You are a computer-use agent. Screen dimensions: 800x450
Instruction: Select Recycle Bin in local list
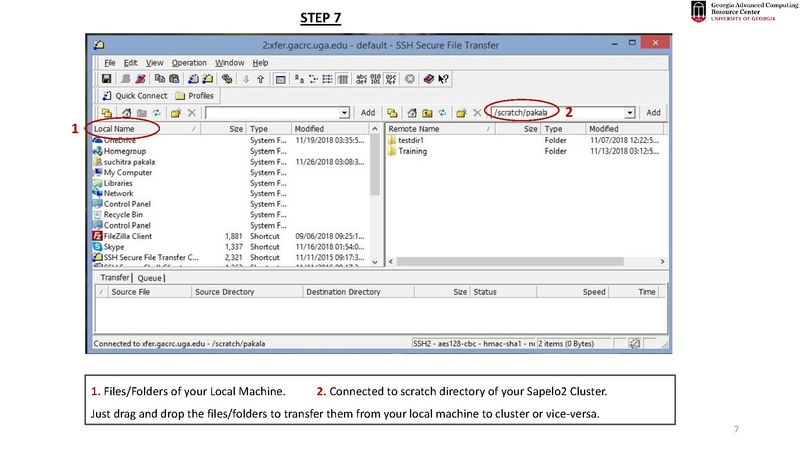(123, 215)
